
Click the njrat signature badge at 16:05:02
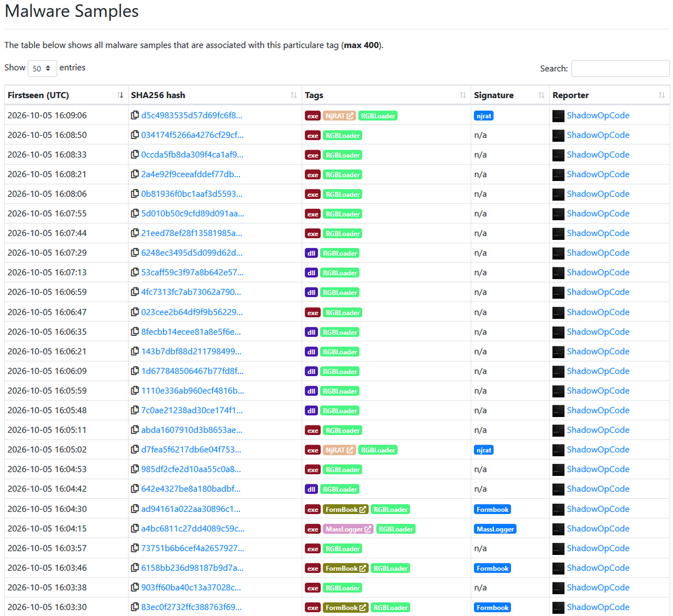coord(483,450)
